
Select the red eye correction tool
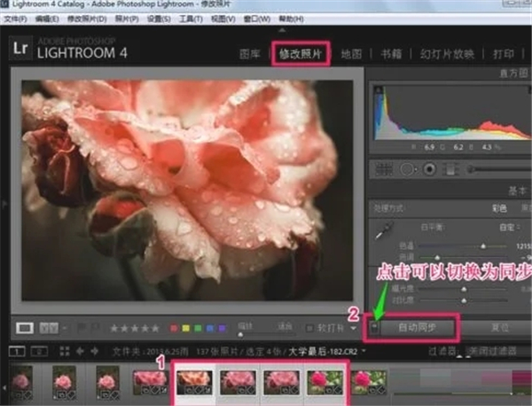[x=429, y=169]
